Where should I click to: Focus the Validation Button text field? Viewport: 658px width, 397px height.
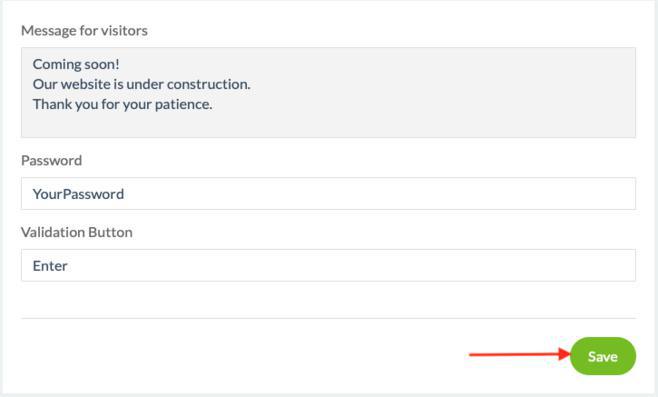(328, 265)
